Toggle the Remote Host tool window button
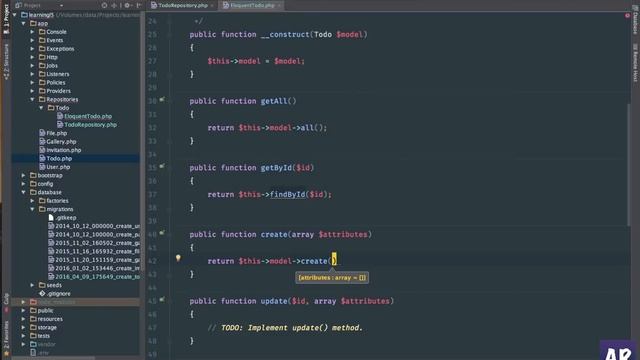The image size is (640, 360). coord(635,62)
